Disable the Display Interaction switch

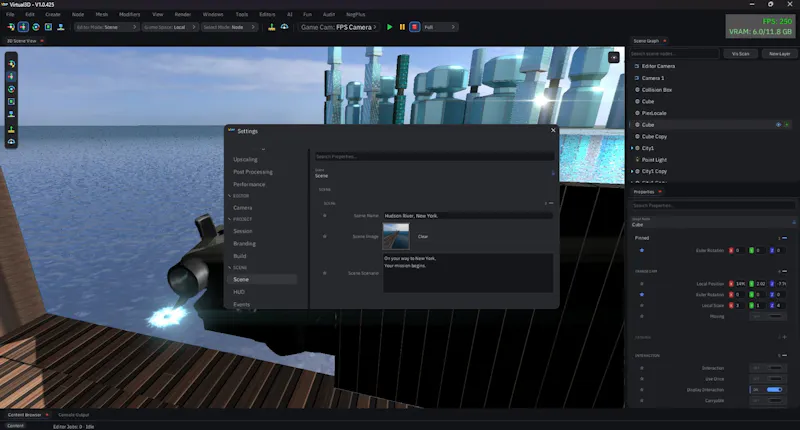(767, 390)
